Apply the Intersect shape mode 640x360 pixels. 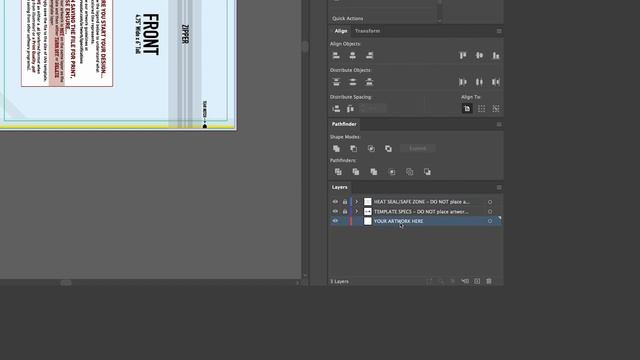(371, 149)
